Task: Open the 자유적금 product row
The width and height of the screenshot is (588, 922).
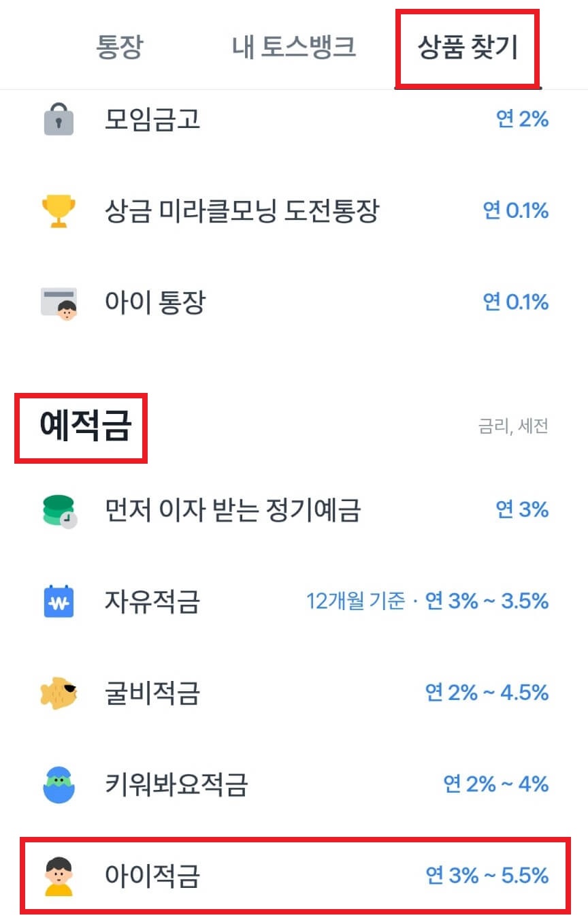Action: pyautogui.click(x=151, y=603)
